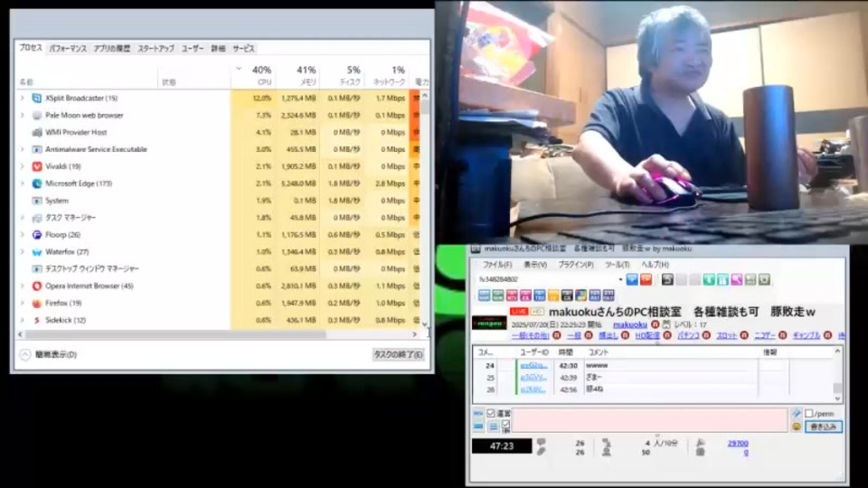Open user ID link for comment 24

[533, 365]
